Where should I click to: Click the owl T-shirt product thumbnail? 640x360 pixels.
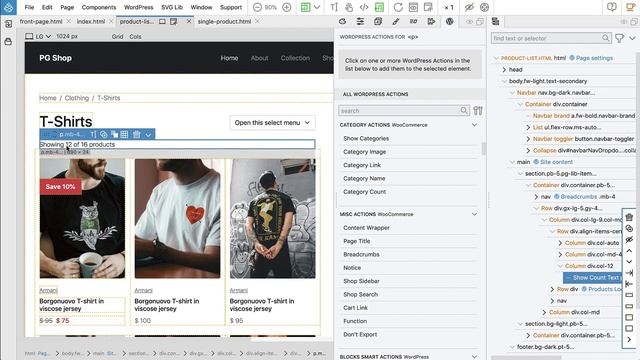(82, 218)
